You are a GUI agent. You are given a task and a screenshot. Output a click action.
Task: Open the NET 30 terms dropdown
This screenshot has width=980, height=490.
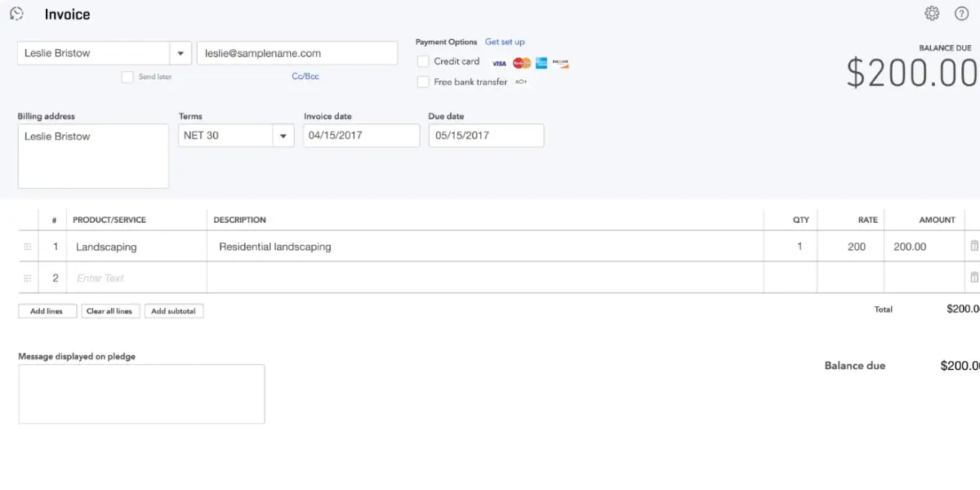tap(283, 136)
